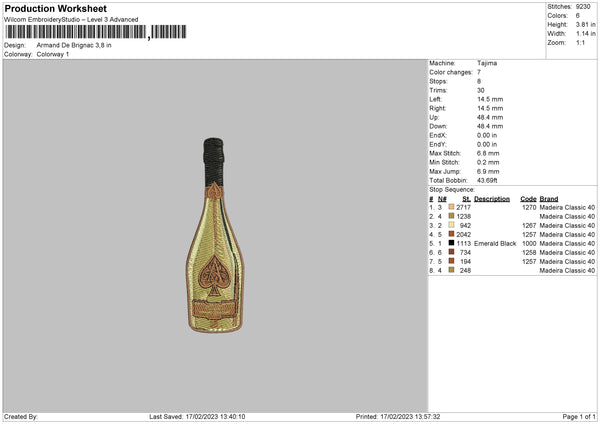Click the 'Emerald Black' description
Screen dimensions: 600x424
point(495,243)
